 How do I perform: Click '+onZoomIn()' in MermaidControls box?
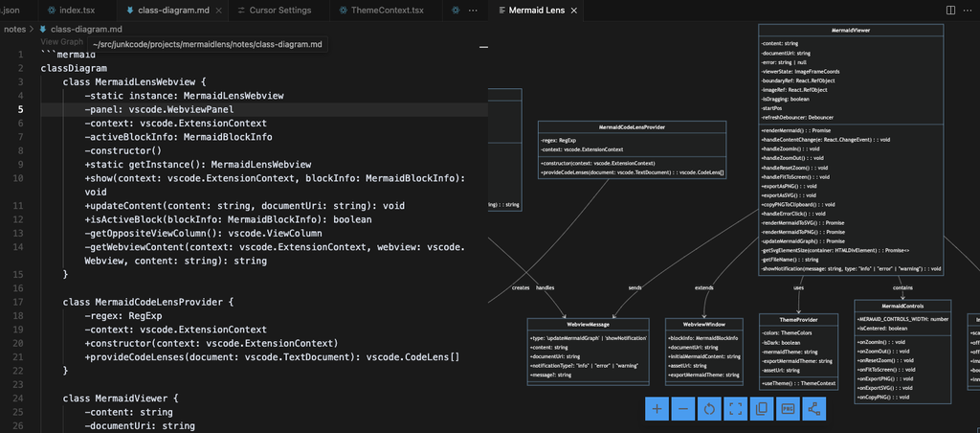[x=881, y=342]
